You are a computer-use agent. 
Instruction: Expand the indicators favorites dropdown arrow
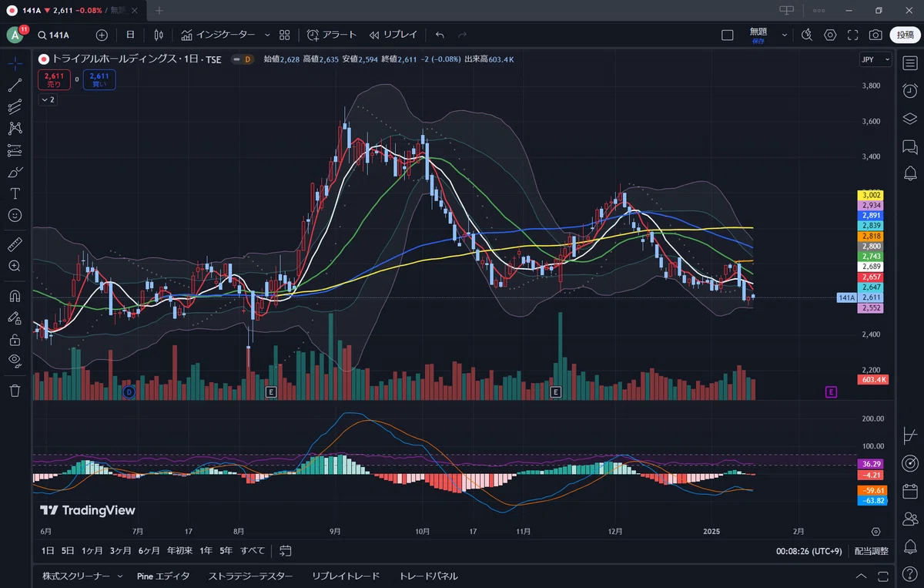pos(267,35)
